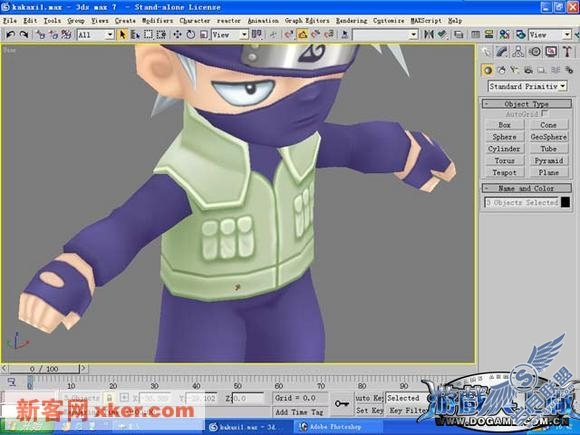Image resolution: width=580 pixels, height=435 pixels.
Task: Open the Curve Editor icon
Action: coord(475,35)
